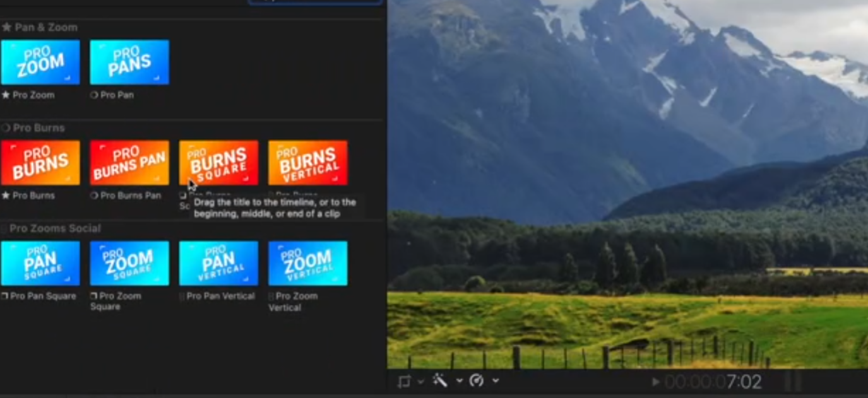This screenshot has height=398, width=868.
Task: Select the Pro Zoom Square thumbnail
Action: pyautogui.click(x=129, y=263)
